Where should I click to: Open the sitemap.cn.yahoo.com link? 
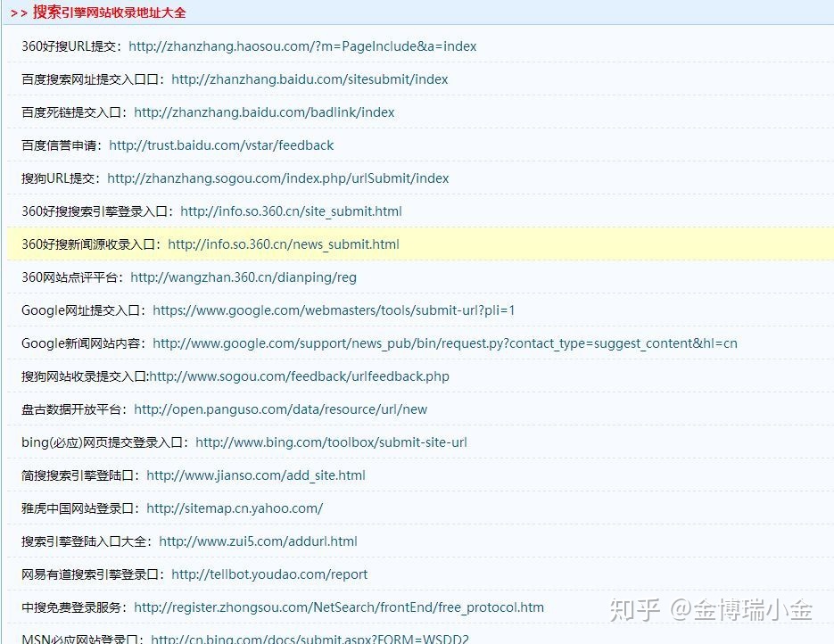point(235,508)
